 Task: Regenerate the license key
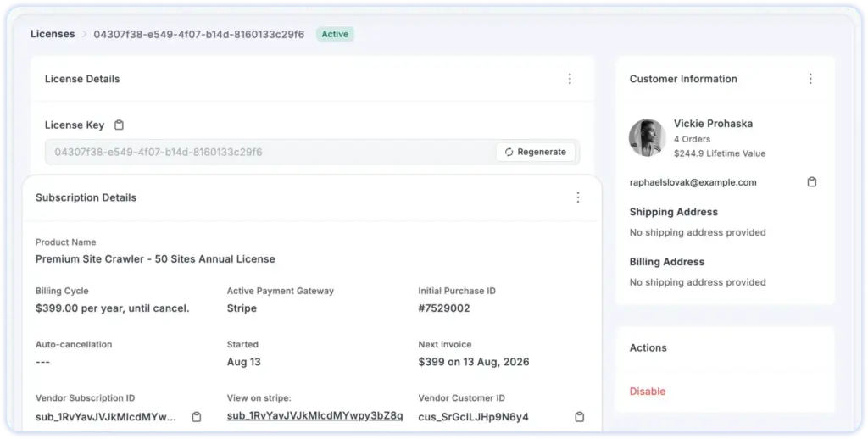(536, 152)
